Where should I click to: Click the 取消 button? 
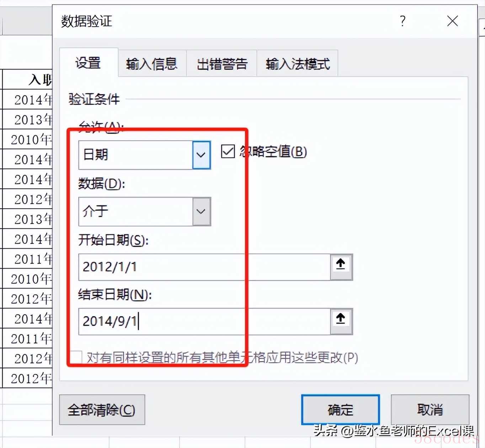coord(430,410)
